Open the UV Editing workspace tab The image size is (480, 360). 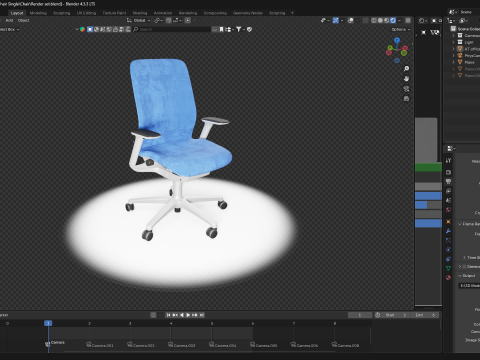coord(86,13)
